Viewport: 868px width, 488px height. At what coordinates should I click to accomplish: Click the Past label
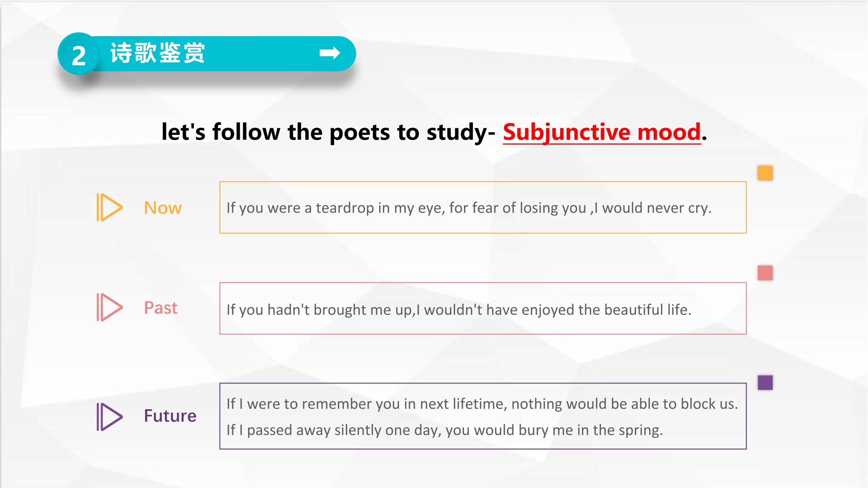(x=161, y=308)
